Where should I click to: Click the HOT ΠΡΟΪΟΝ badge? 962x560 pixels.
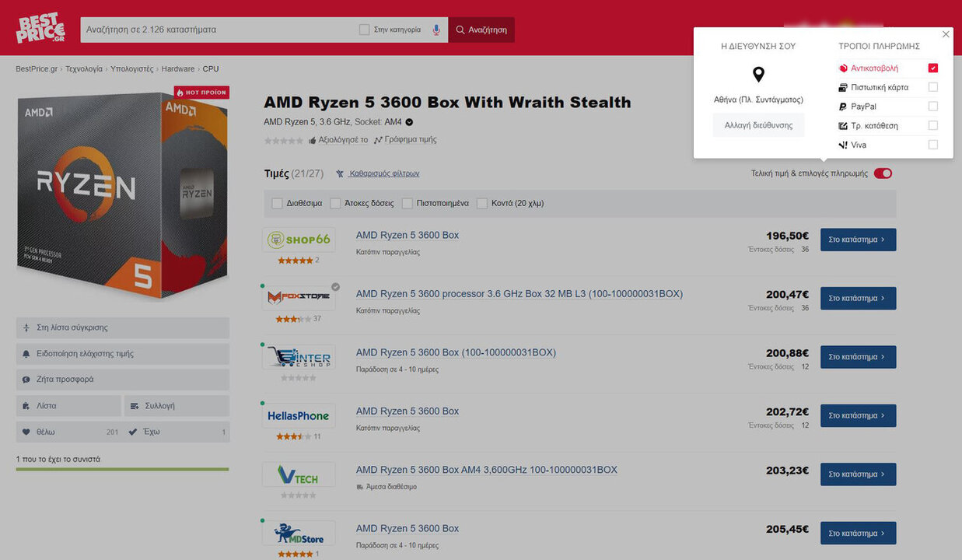(x=201, y=93)
